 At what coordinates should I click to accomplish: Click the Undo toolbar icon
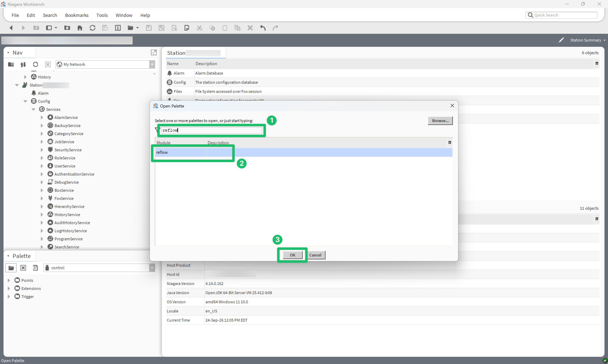pos(263,28)
